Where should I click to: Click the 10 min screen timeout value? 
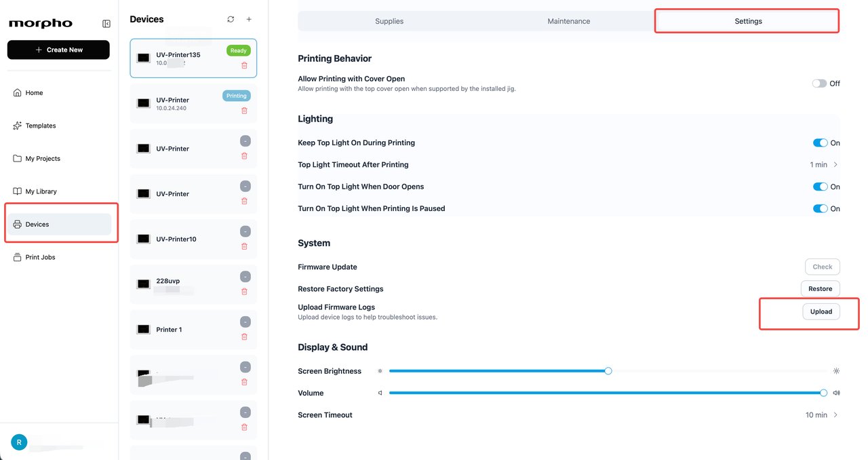pyautogui.click(x=816, y=415)
